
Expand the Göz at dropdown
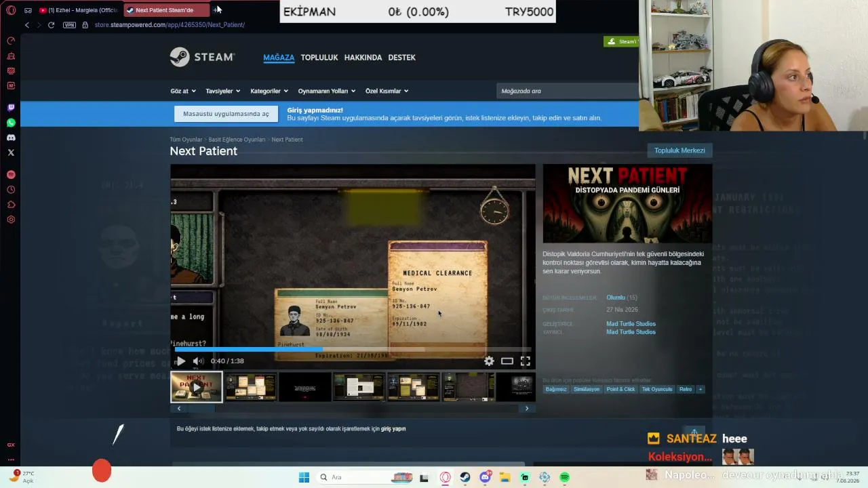pos(183,91)
